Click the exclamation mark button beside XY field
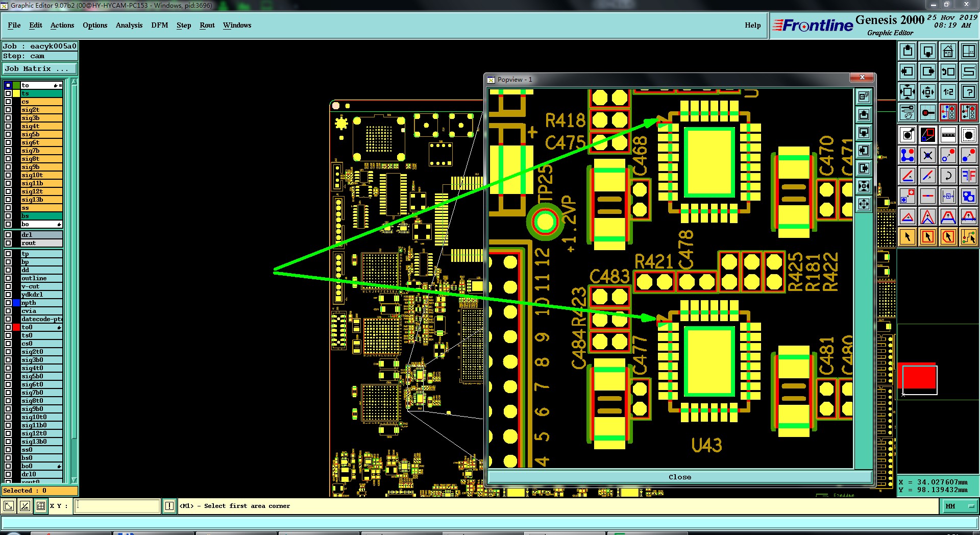This screenshot has width=980, height=535. 169,506
